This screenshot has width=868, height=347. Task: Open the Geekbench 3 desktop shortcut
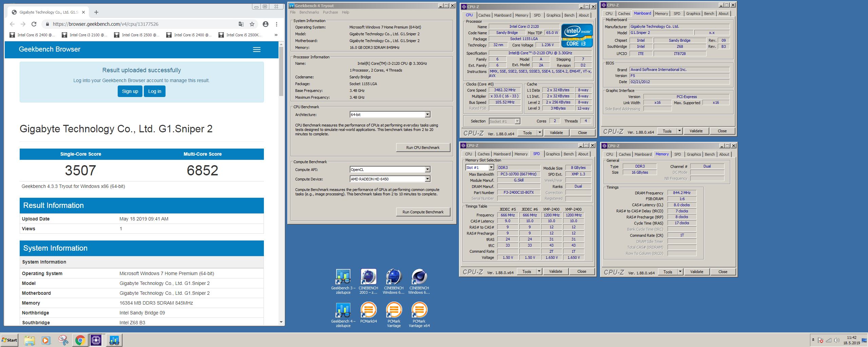(343, 281)
